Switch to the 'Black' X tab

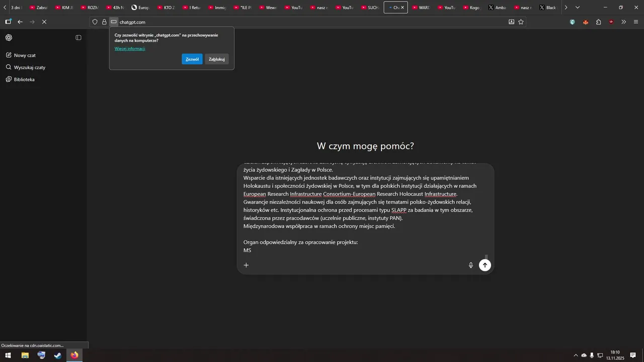pos(548,8)
